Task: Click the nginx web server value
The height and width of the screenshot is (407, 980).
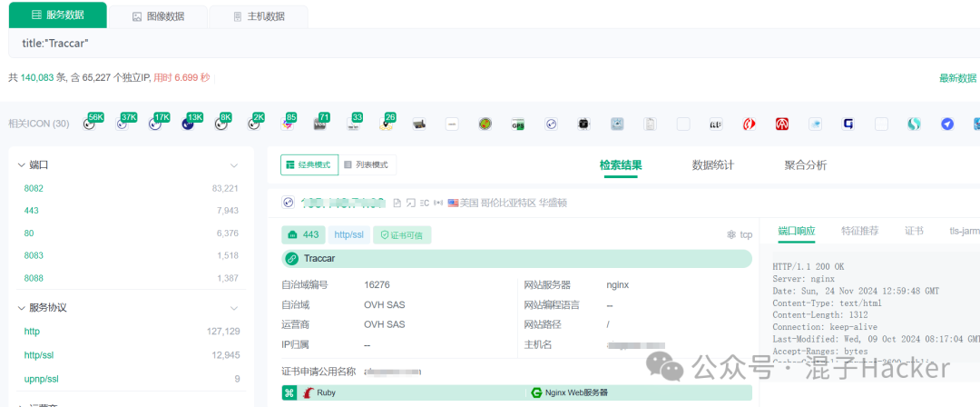Action: (618, 285)
